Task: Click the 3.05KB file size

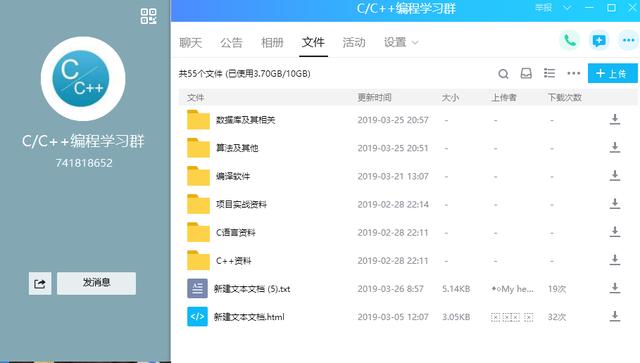Action: click(x=456, y=317)
